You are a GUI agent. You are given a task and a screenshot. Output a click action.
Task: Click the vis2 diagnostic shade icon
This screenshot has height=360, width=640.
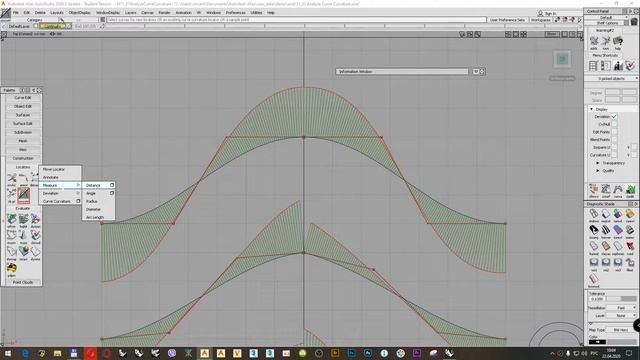(606, 262)
